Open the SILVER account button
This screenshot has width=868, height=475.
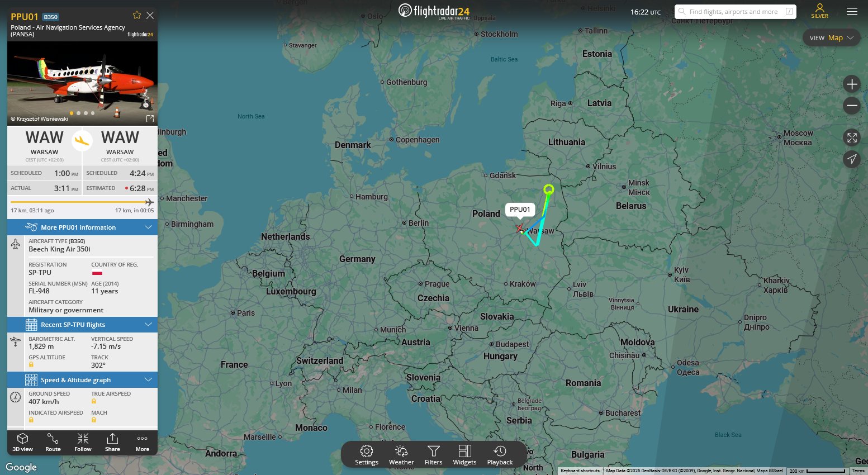click(x=820, y=11)
